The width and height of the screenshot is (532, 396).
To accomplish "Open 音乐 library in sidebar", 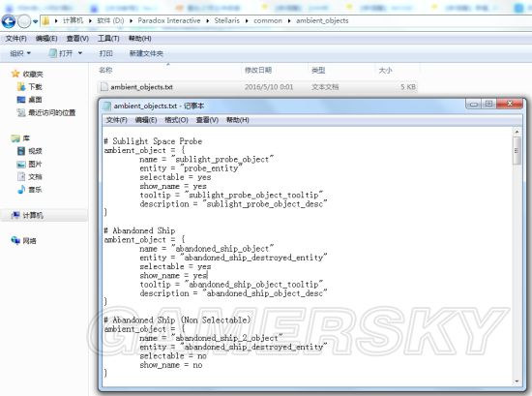I will pos(30,190).
